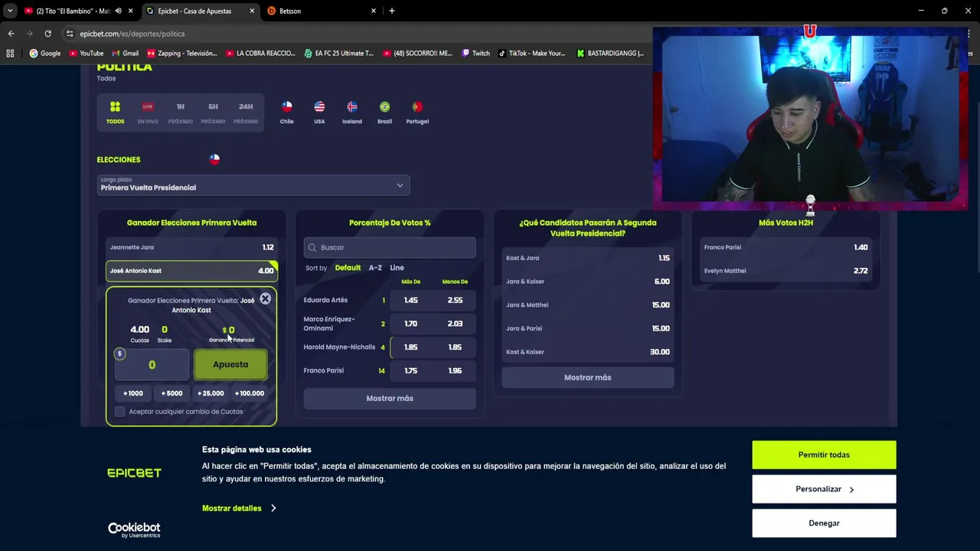Sort vote percentages by Default
The image size is (980, 551).
(348, 268)
